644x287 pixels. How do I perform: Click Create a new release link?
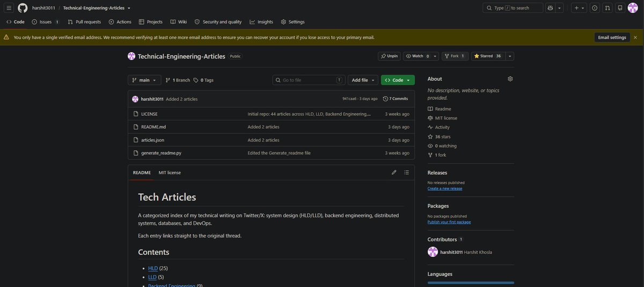[x=445, y=188]
